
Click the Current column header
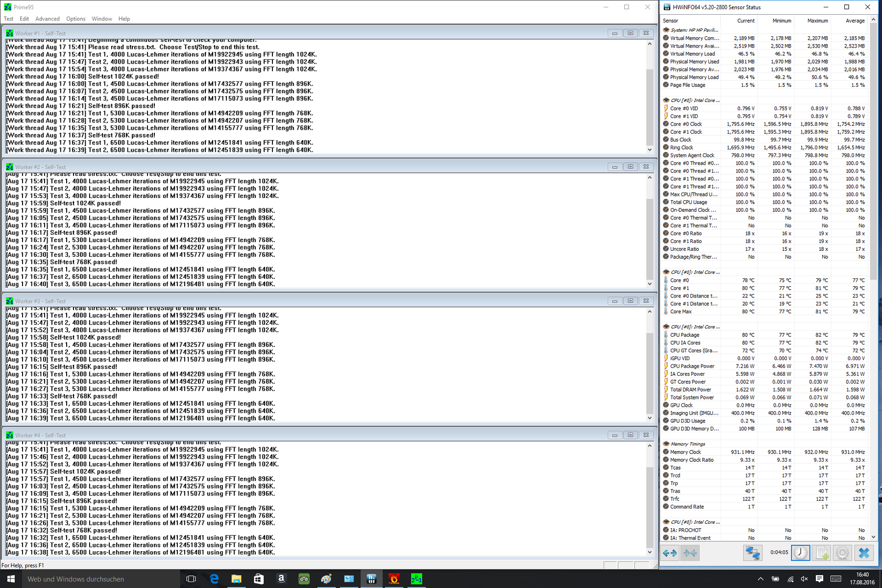click(739, 21)
